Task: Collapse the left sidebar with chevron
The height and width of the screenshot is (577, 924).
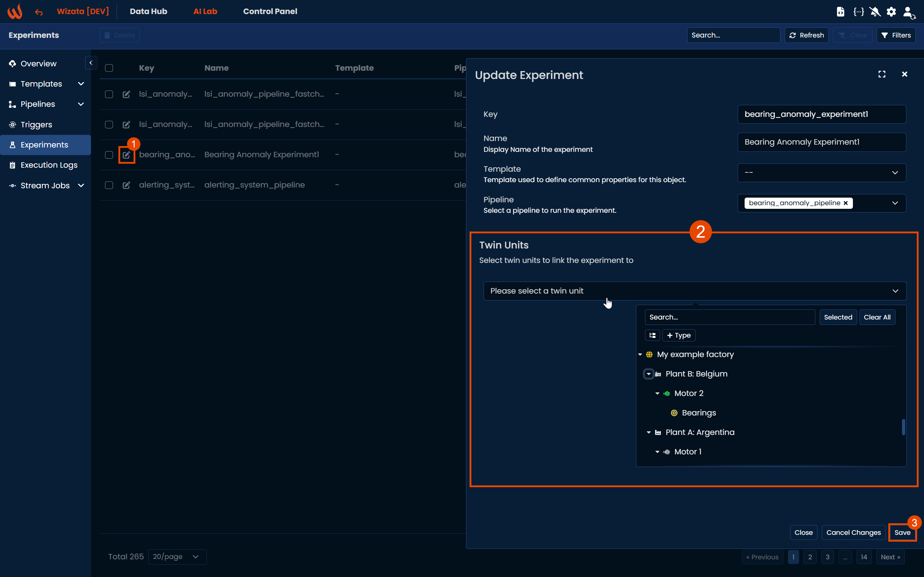Action: tap(91, 63)
